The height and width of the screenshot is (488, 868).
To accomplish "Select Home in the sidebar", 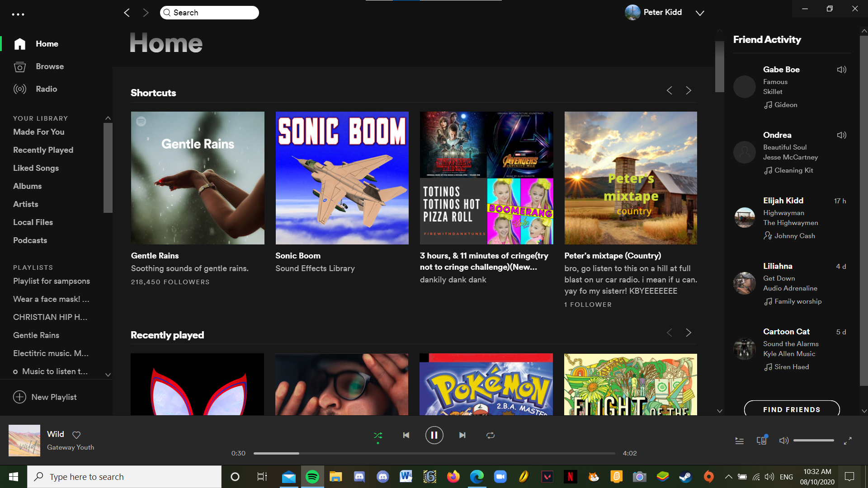I will (x=47, y=44).
